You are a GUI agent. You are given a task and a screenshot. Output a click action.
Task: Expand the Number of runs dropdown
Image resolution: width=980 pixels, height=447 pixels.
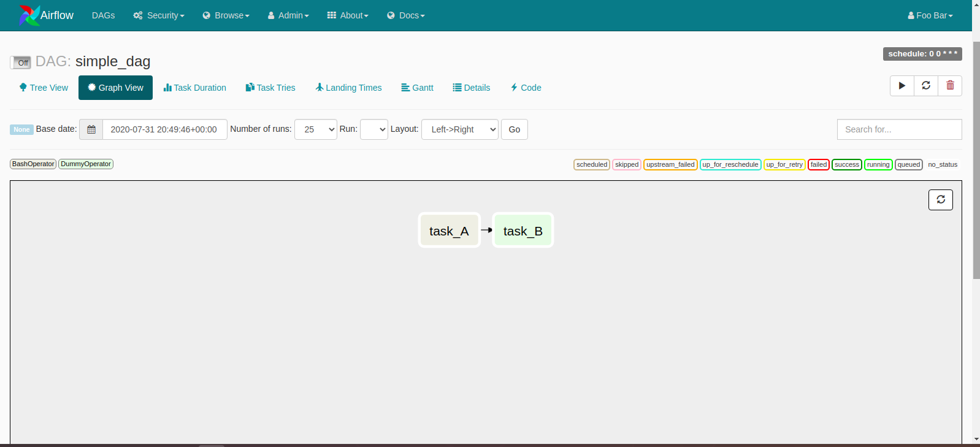(315, 129)
